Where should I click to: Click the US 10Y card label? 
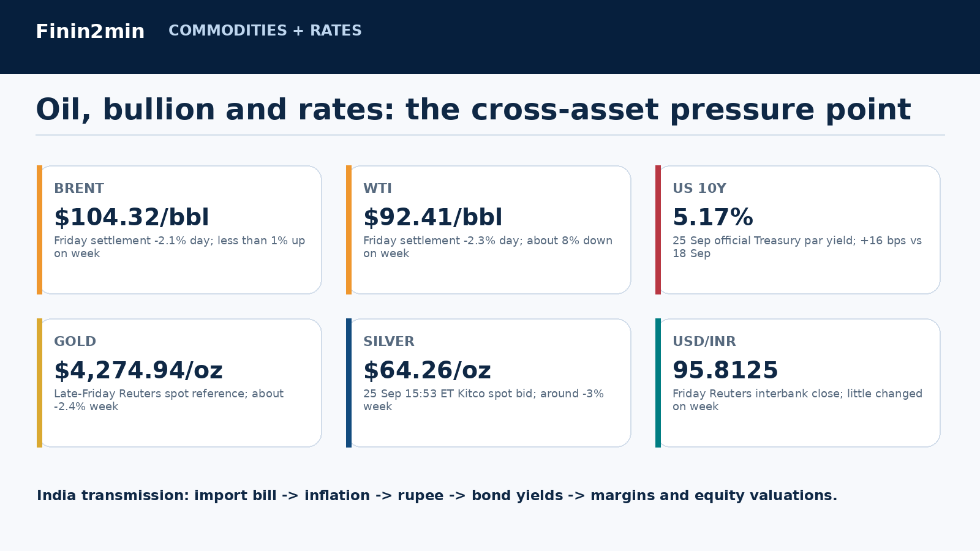coord(699,189)
